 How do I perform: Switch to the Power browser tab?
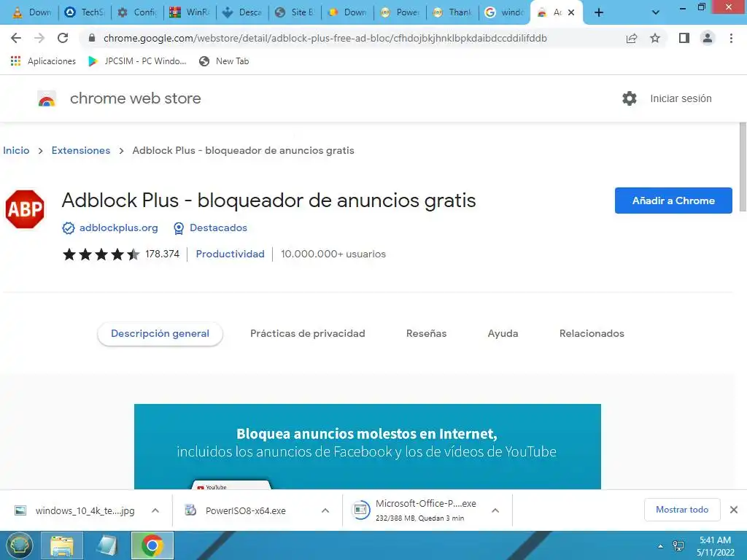point(399,12)
